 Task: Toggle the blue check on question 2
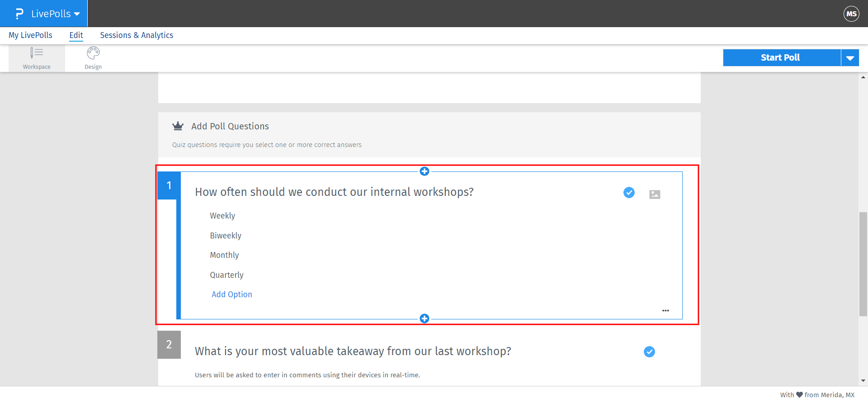[649, 352]
